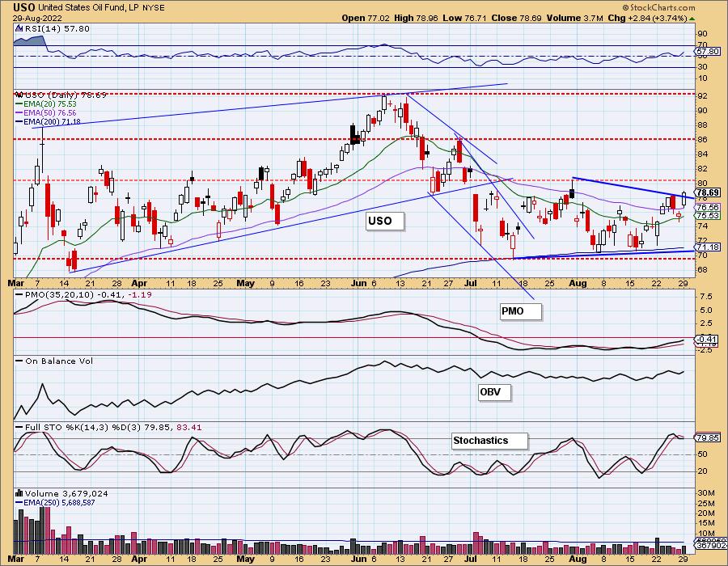
Task: Click the Chg +2.84 (+3.74%) value
Action: 647,18
